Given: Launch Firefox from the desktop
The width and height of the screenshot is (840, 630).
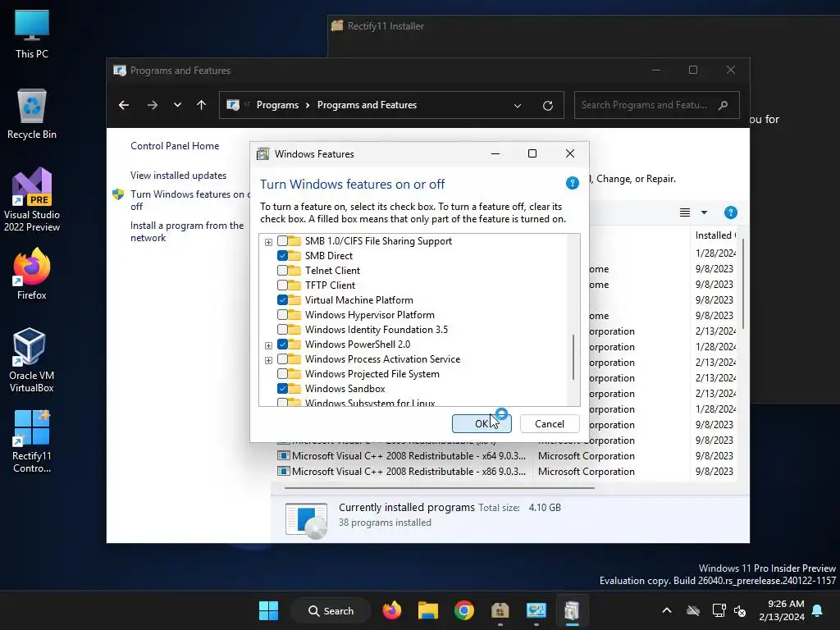Looking at the screenshot, I should [x=32, y=274].
